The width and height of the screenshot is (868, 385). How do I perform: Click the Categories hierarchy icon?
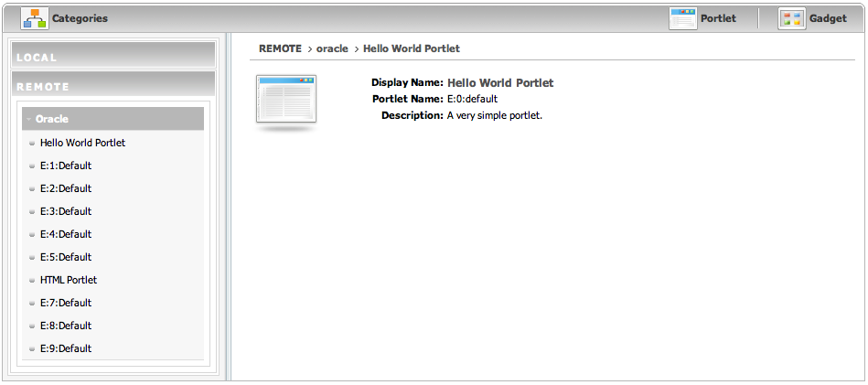(35, 18)
